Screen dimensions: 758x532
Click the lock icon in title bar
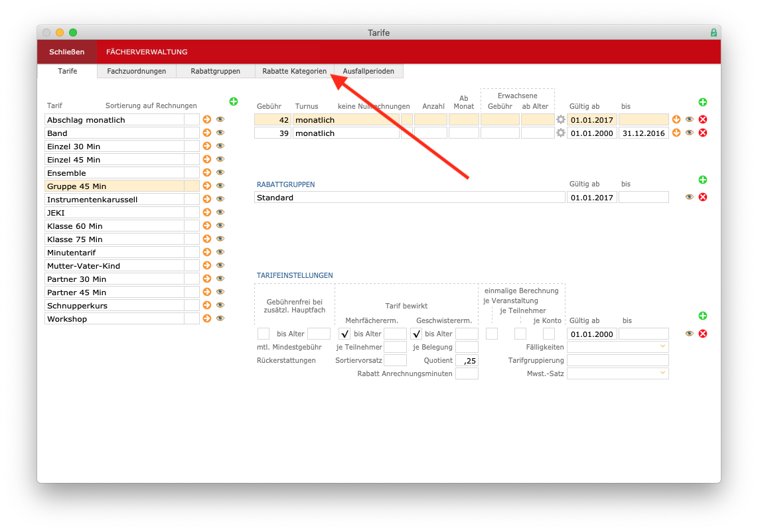[x=714, y=33]
